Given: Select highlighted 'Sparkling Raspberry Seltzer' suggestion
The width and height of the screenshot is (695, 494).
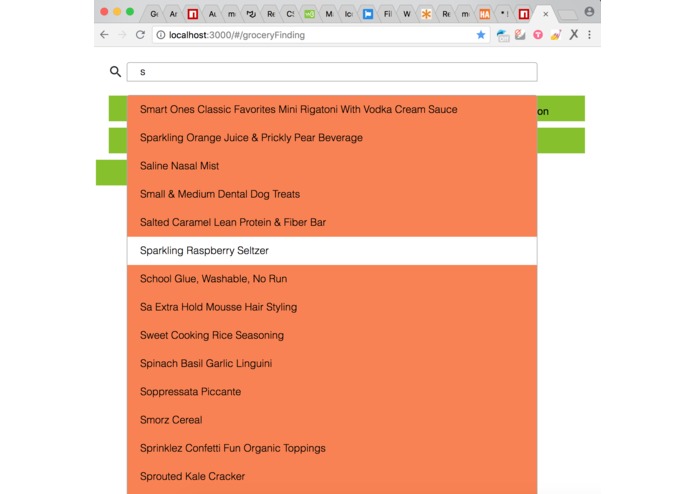Looking at the screenshot, I should coord(332,251).
